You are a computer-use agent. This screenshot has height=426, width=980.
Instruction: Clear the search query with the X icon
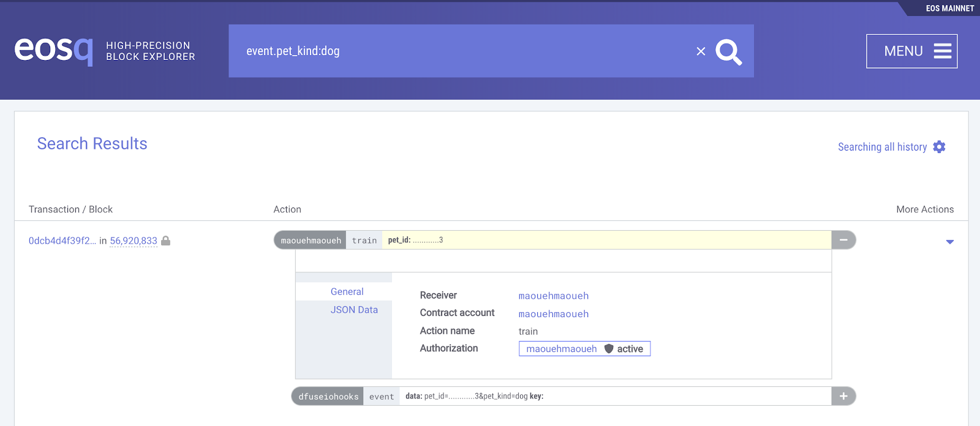click(701, 51)
